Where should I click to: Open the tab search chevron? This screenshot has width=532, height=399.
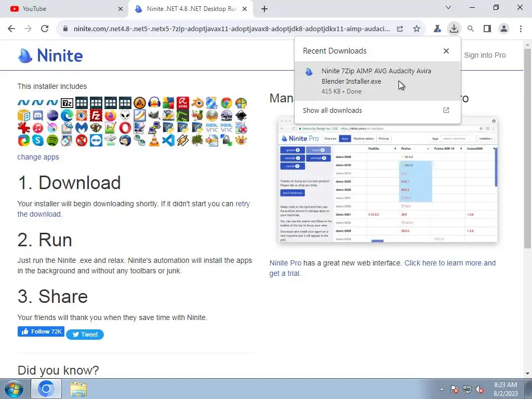(x=448, y=7)
